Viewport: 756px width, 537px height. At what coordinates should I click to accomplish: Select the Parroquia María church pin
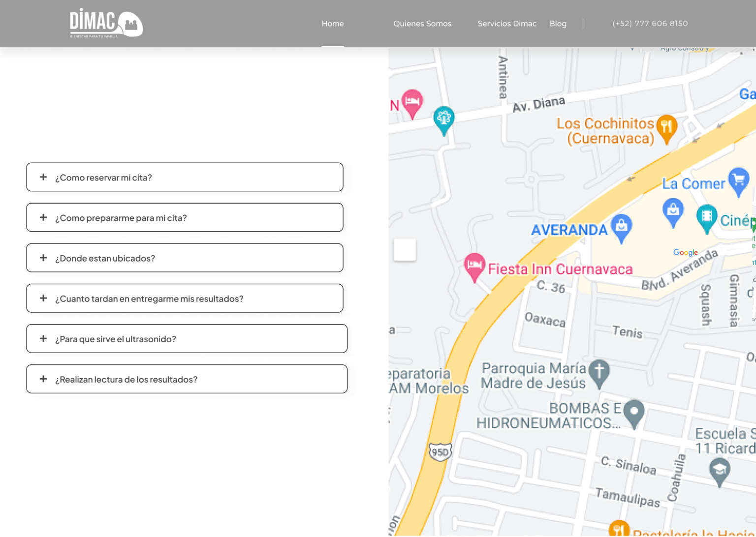(x=599, y=373)
